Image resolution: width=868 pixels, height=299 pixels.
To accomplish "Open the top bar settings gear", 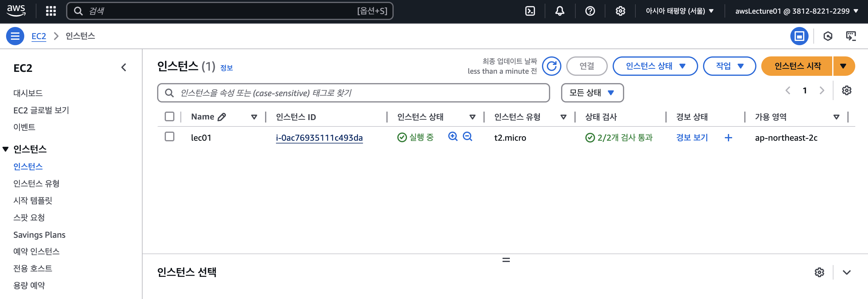I will (x=620, y=11).
